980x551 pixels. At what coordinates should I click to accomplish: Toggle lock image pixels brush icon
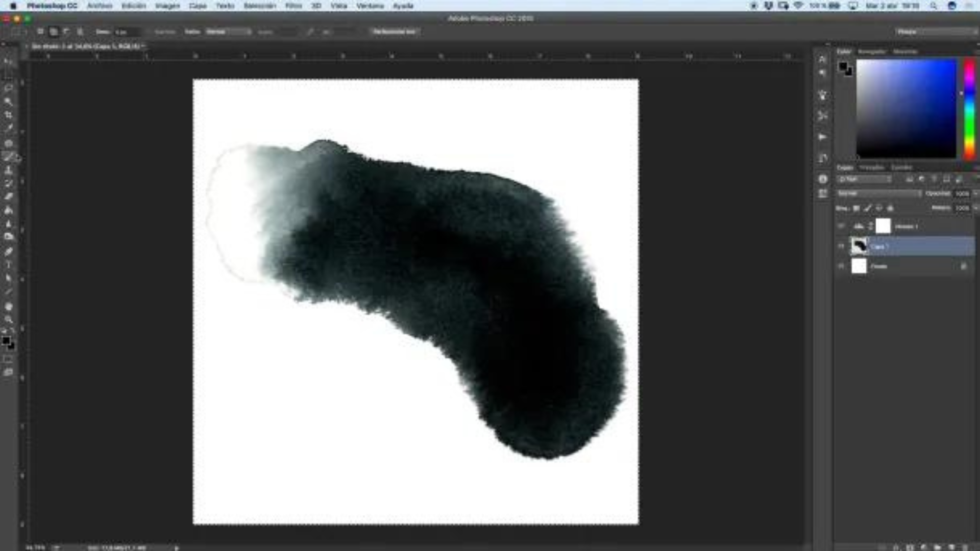(868, 208)
